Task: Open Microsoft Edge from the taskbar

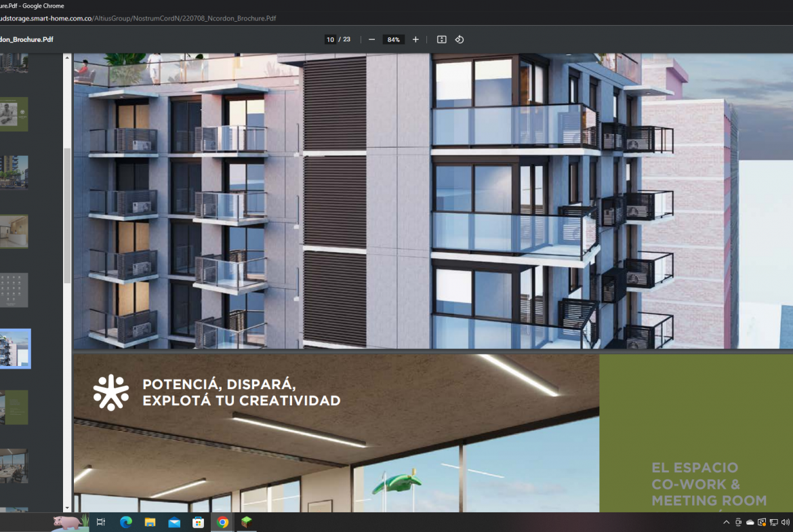Action: (x=125, y=523)
